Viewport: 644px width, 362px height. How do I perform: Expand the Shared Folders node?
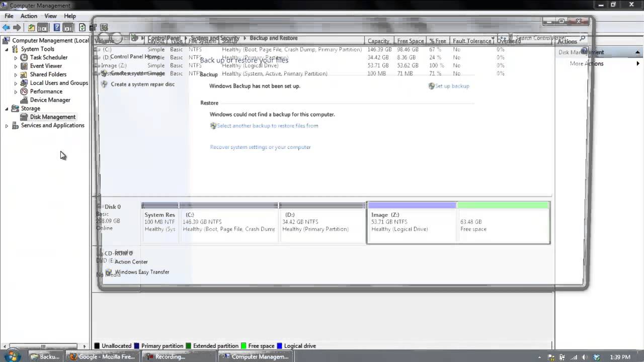[x=16, y=75]
